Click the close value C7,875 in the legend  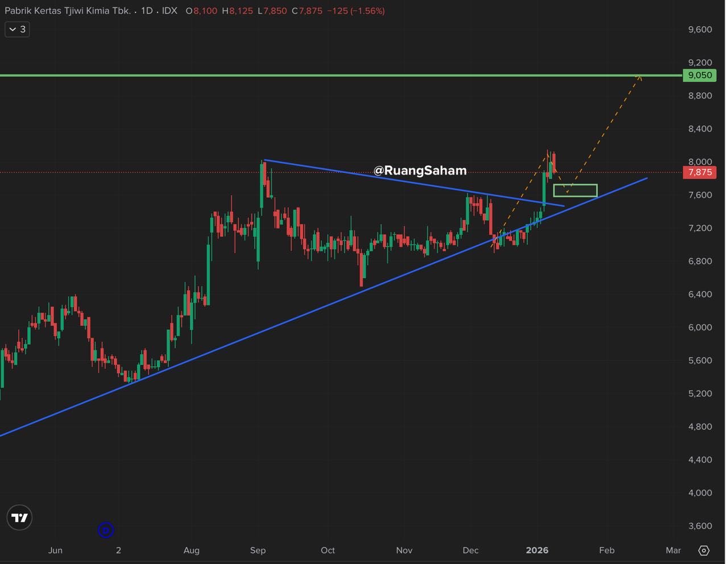click(x=307, y=11)
